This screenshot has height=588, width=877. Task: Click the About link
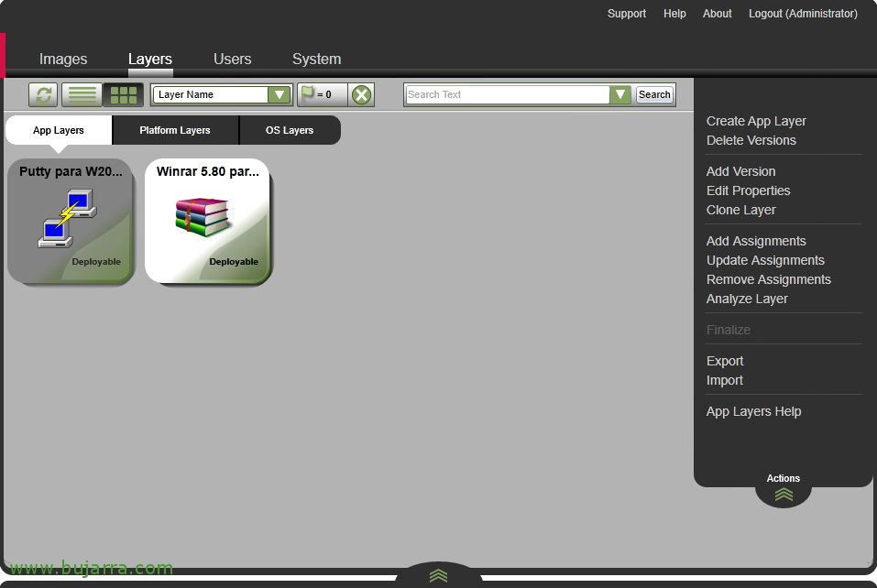click(717, 14)
